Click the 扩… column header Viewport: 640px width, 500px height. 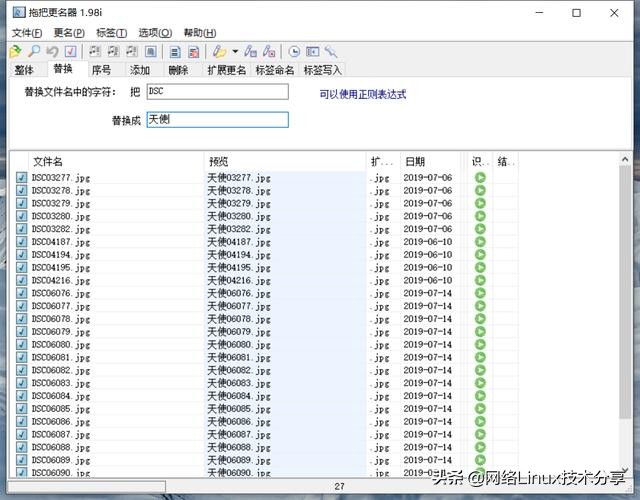pos(383,162)
